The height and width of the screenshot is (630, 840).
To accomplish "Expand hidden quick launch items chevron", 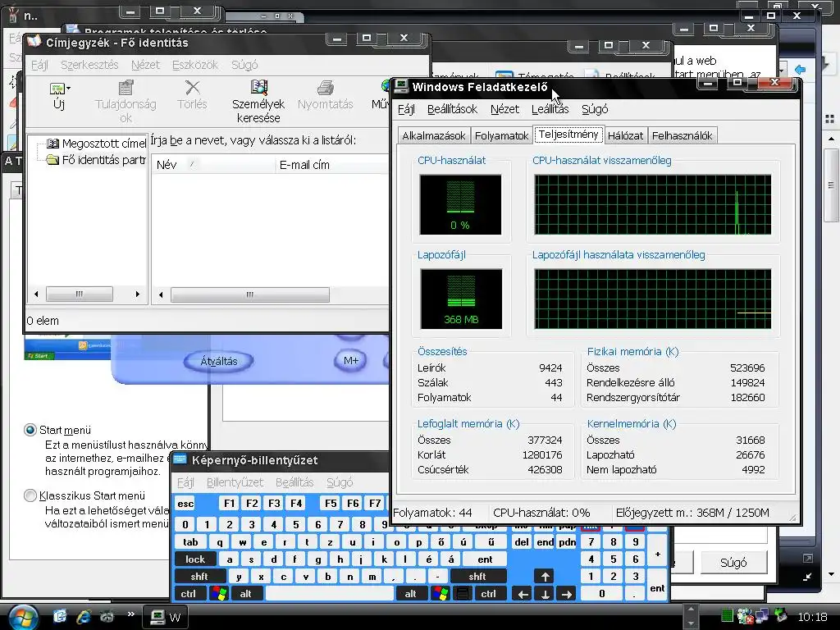I will pos(130,614).
